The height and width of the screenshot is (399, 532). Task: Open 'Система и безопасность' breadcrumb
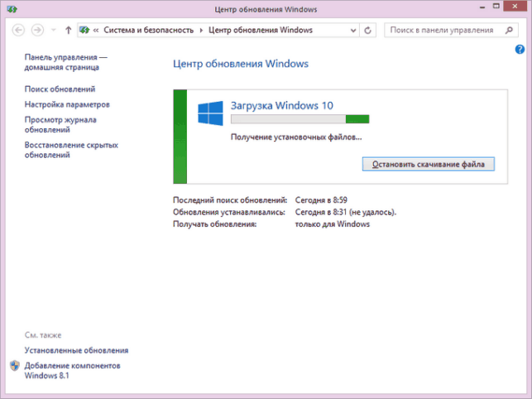[149, 31]
